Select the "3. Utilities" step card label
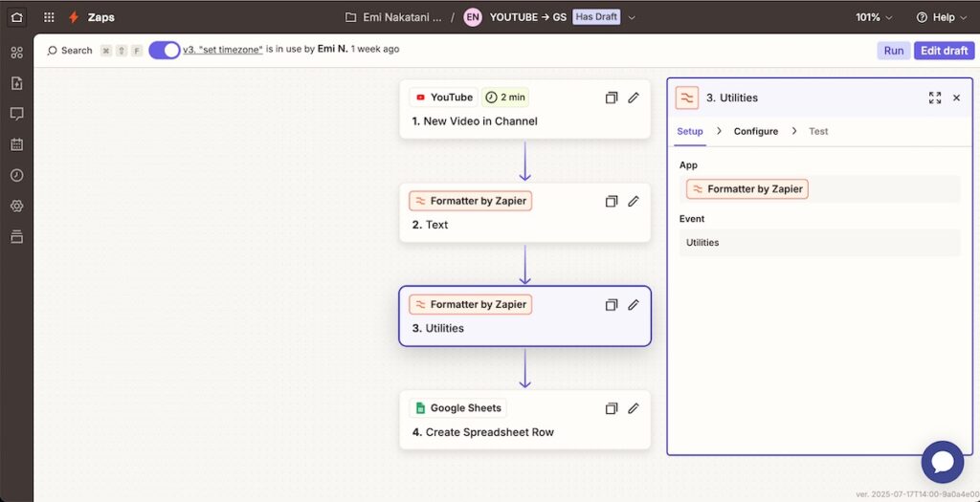 (x=437, y=328)
